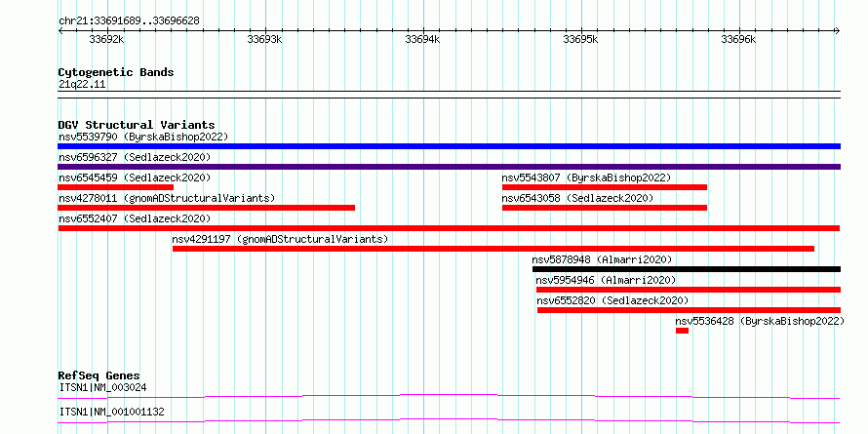
Task: Click the nsv5954946 red variant bar
Action: [689, 290]
